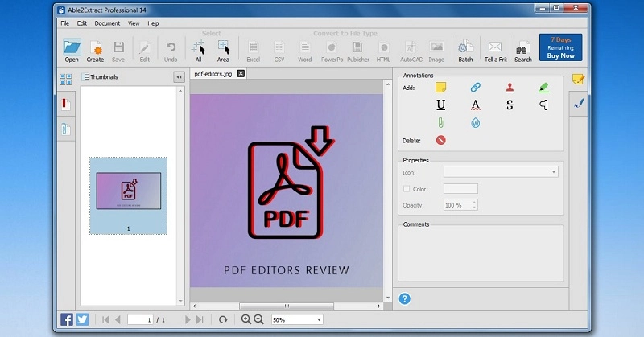Click the Edit pencil toolbar icon

click(x=145, y=47)
